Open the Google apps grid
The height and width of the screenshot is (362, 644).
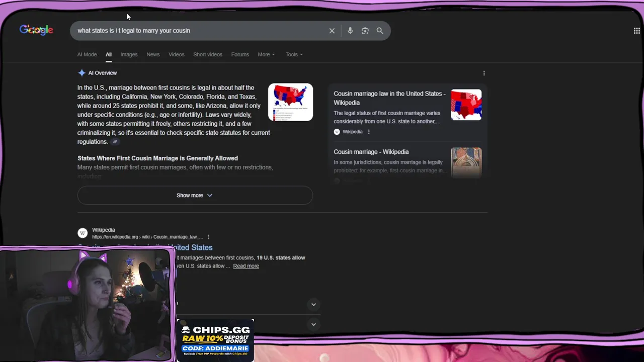pyautogui.click(x=636, y=31)
